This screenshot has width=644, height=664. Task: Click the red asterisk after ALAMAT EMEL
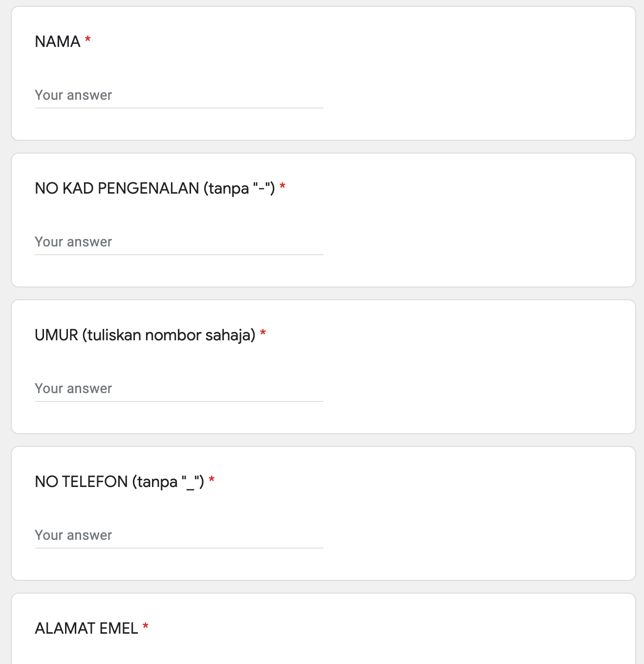(146, 626)
